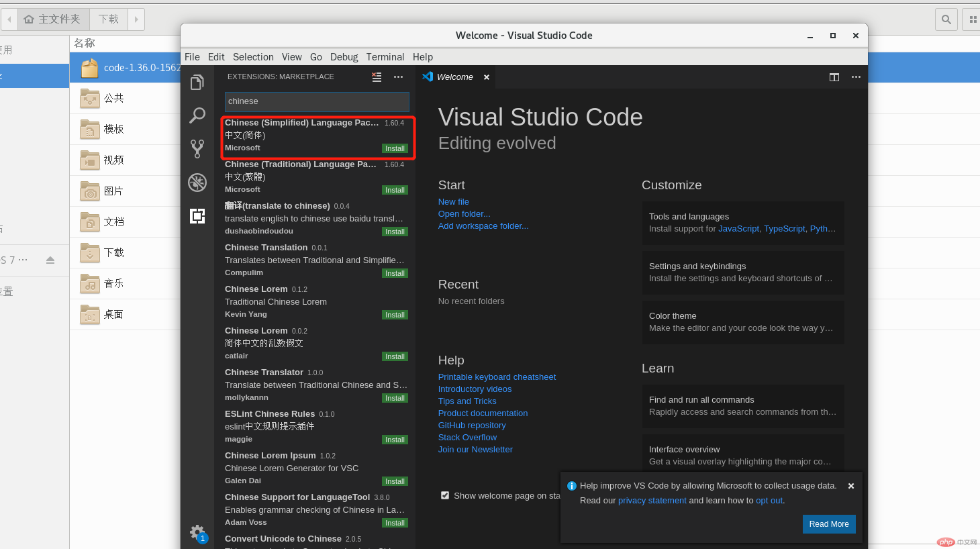Open the Search view in activity bar

(197, 115)
